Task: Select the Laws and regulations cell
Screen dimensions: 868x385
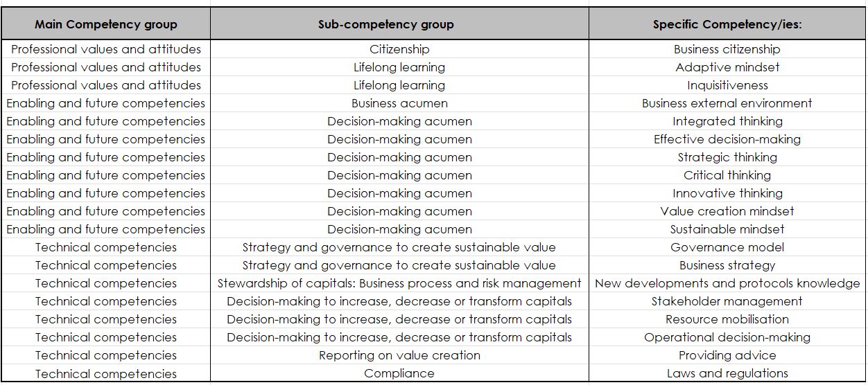Action: [x=727, y=373]
